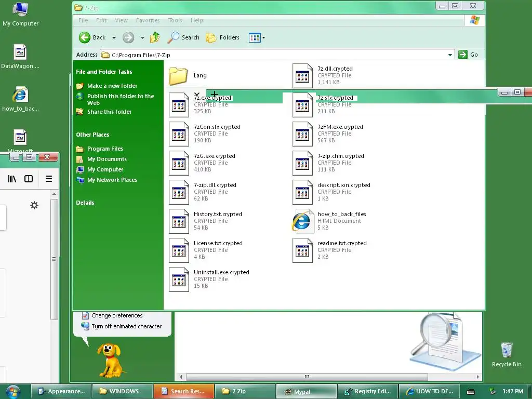
Task: Toggle the Folders pane button
Action: [x=222, y=37]
